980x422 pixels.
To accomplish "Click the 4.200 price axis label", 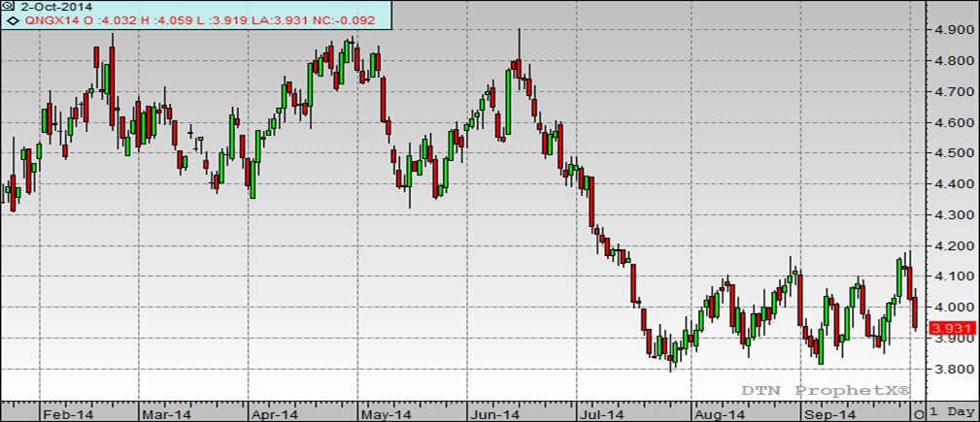I will pyautogui.click(x=953, y=246).
